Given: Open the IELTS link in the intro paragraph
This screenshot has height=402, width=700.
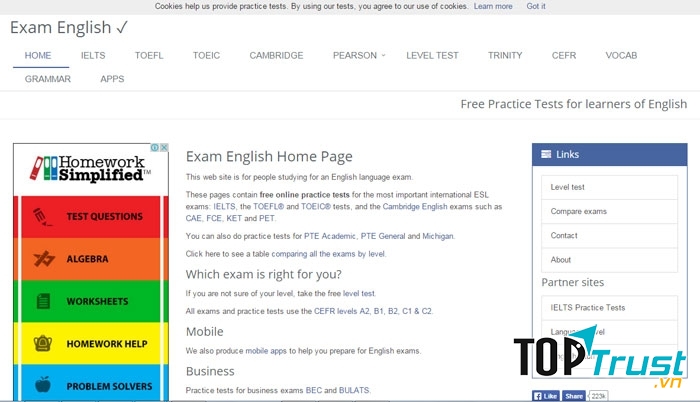Looking at the screenshot, I should (x=224, y=206).
